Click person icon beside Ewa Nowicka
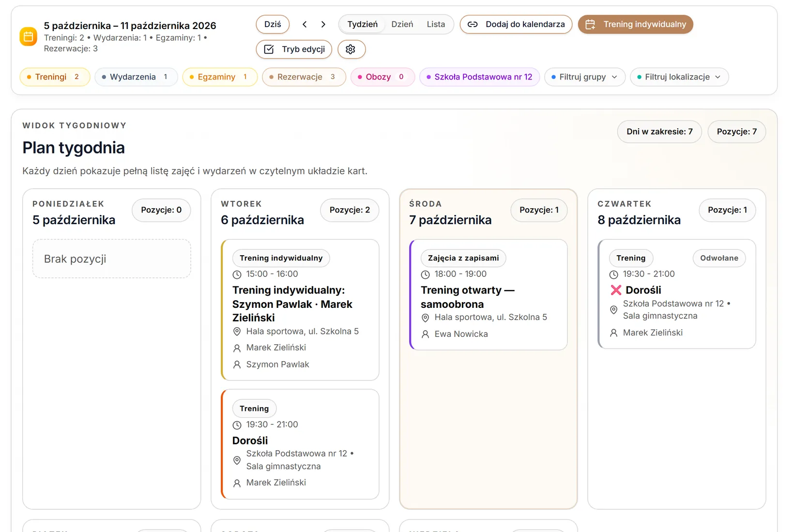Image resolution: width=794 pixels, height=532 pixels. click(x=425, y=334)
